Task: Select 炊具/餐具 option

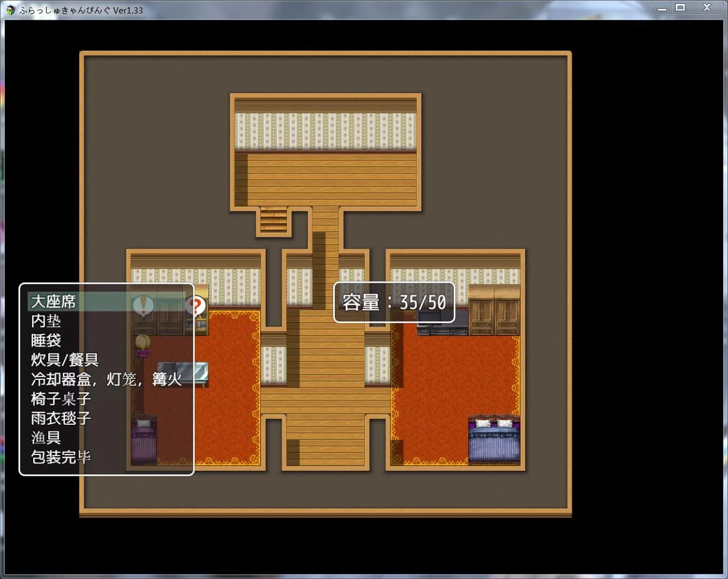Action: click(65, 360)
